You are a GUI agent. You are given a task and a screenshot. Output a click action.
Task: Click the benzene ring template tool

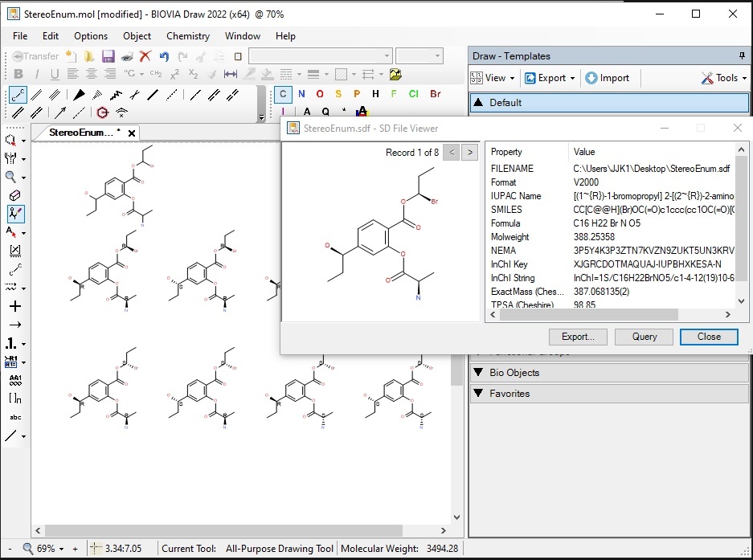click(102, 112)
